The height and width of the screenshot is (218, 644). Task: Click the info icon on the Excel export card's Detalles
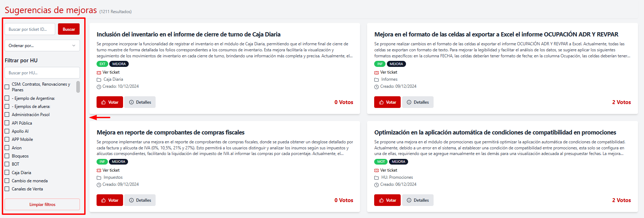(x=409, y=102)
